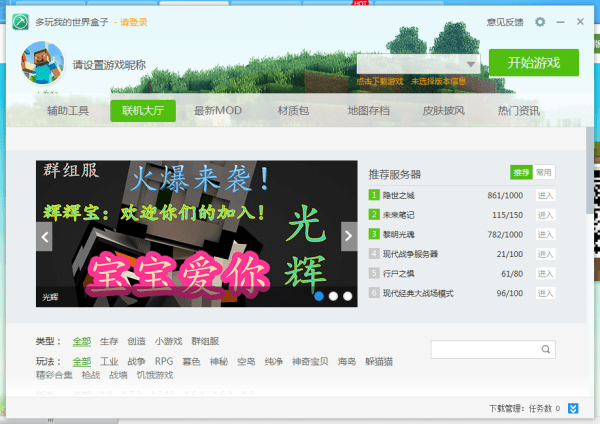
Task: Enter the 现代战争服务器 server
Action: point(545,254)
